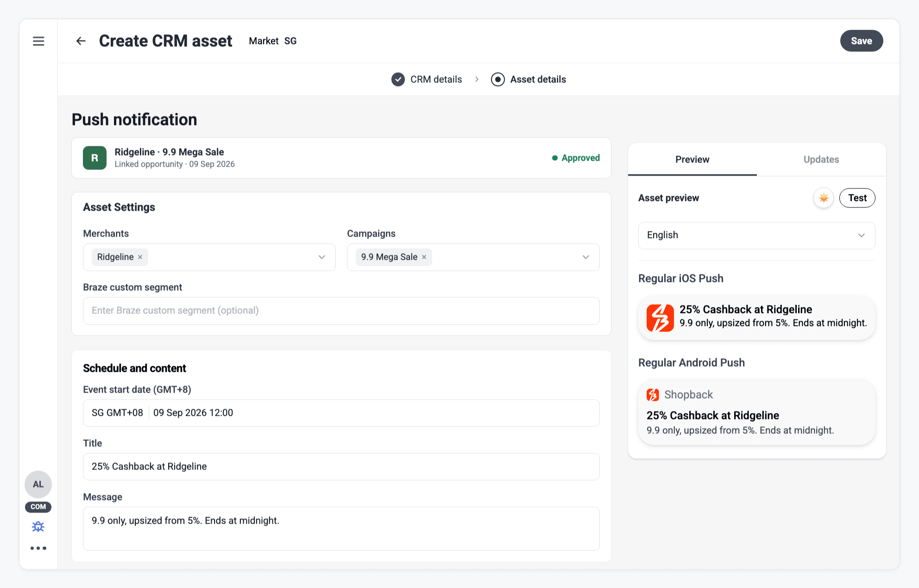This screenshot has height=588, width=919.
Task: Remove the Ridgeline merchant tag
Action: [140, 257]
